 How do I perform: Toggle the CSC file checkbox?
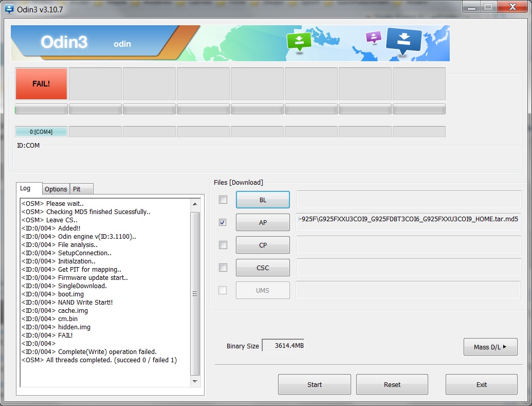pyautogui.click(x=223, y=268)
